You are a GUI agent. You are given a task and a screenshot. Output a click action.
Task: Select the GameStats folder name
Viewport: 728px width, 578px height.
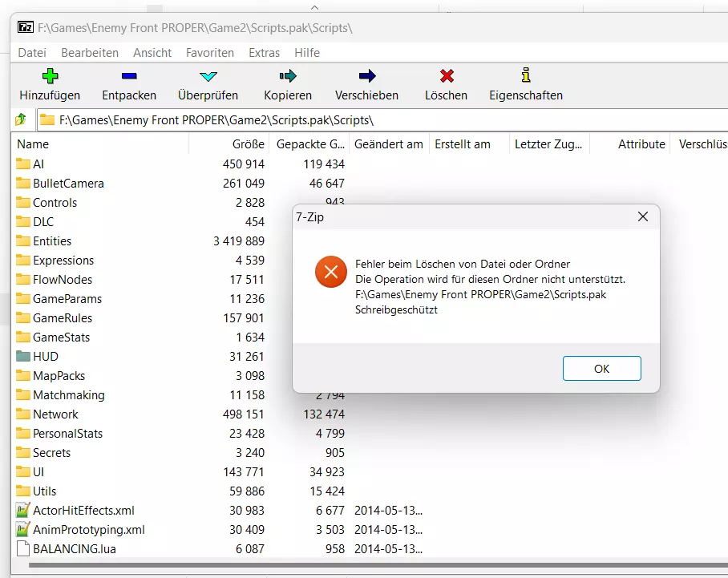click(x=61, y=338)
